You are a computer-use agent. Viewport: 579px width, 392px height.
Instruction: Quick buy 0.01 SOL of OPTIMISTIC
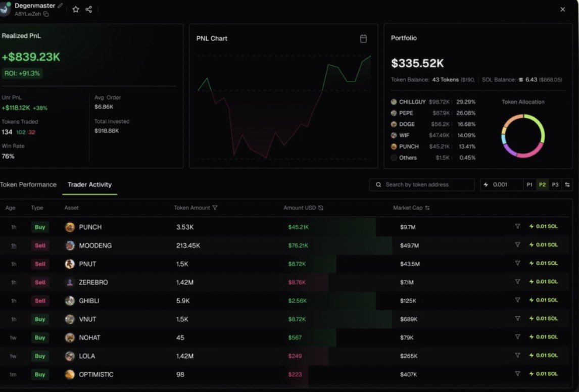[543, 373]
